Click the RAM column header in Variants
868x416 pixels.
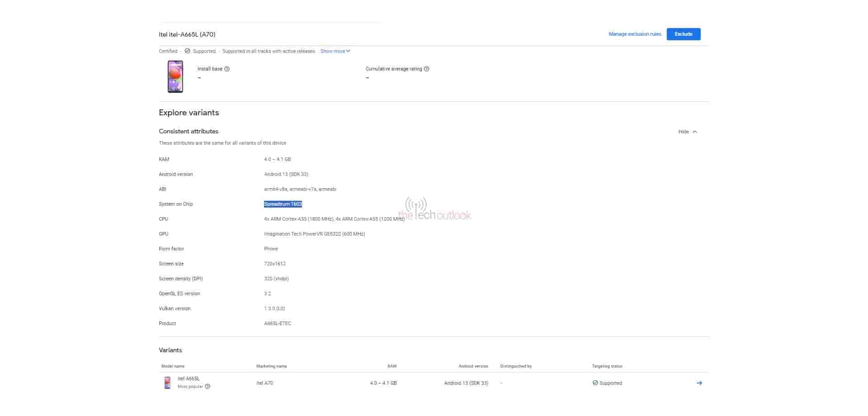coord(392,366)
